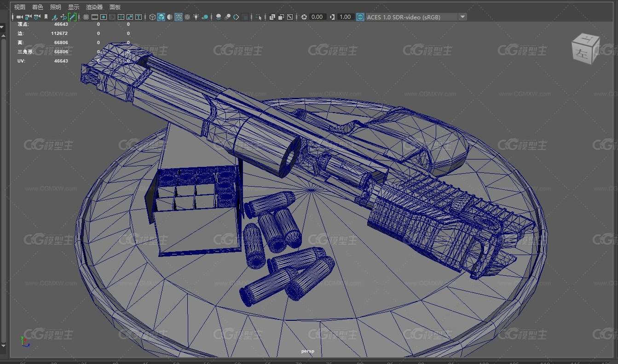The width and height of the screenshot is (618, 364).
Task: Toggle 2D Pan/Zoom icon
Action: click(x=64, y=17)
